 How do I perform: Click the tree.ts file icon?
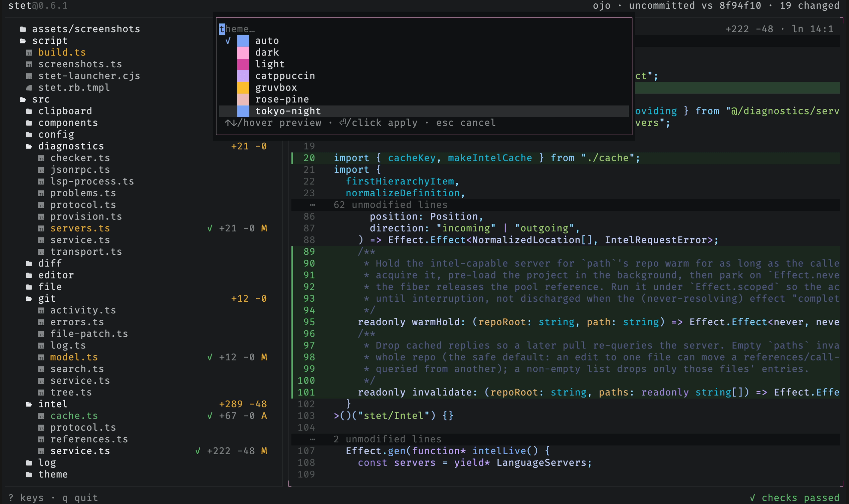click(x=41, y=393)
